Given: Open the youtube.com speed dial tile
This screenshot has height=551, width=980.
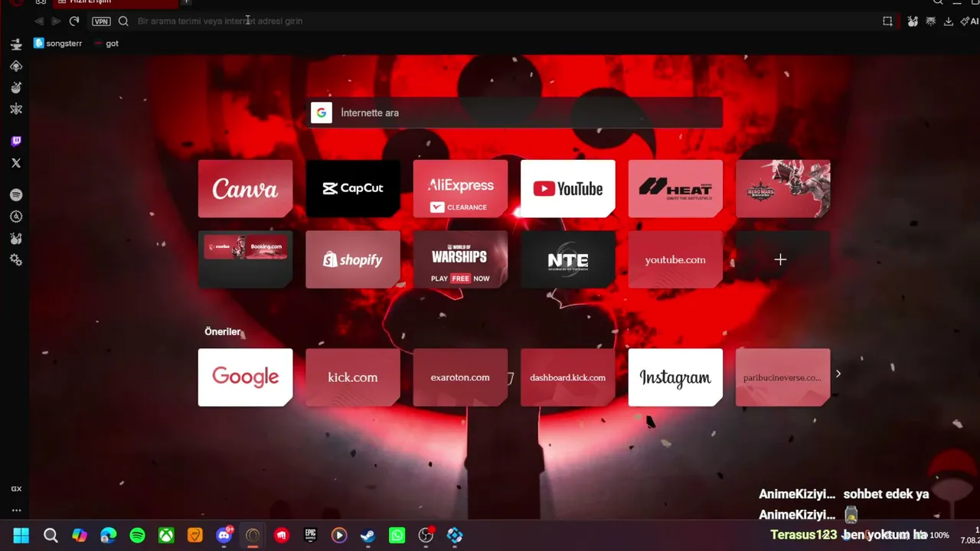Looking at the screenshot, I should [x=675, y=260].
